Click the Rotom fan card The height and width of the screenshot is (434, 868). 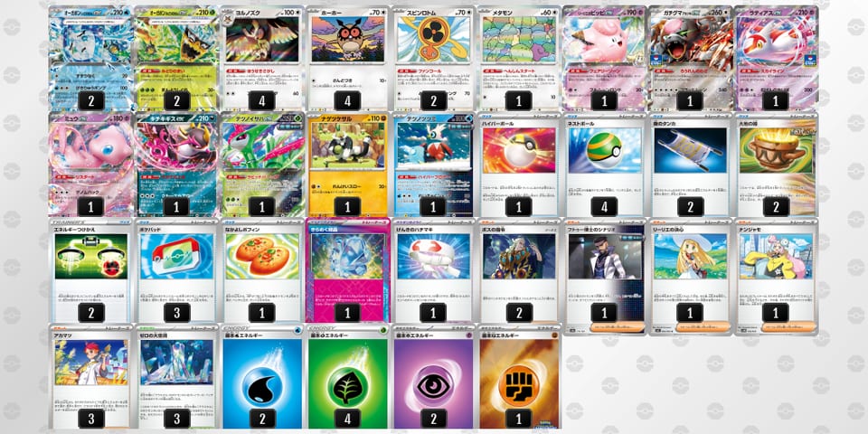point(433,58)
